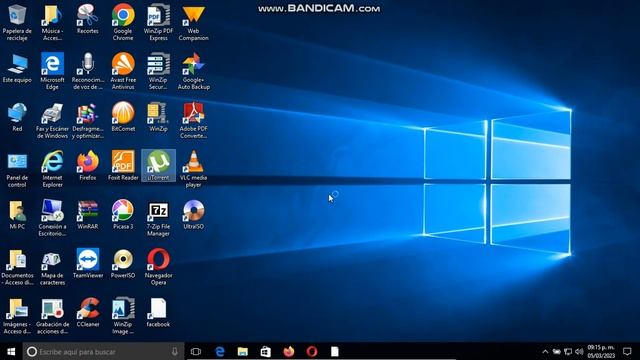Open the Papelera de reciclaje icon
Screen dimensions: 640x360
(17, 22)
